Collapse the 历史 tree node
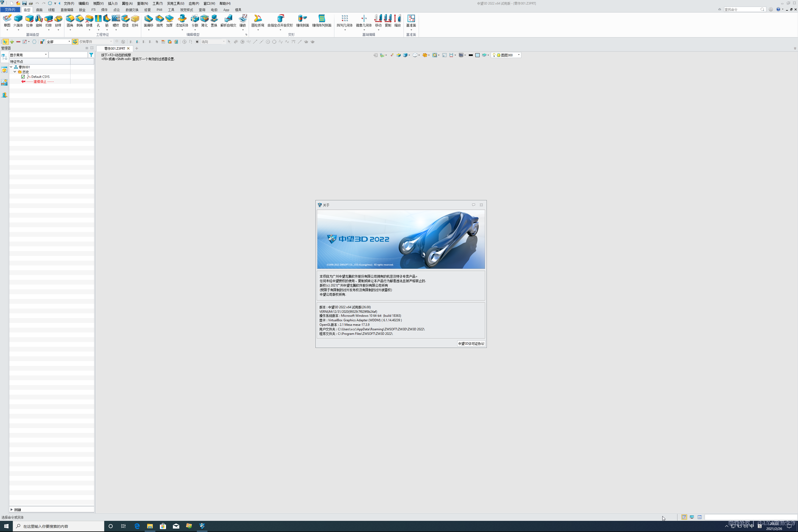 tap(15, 71)
